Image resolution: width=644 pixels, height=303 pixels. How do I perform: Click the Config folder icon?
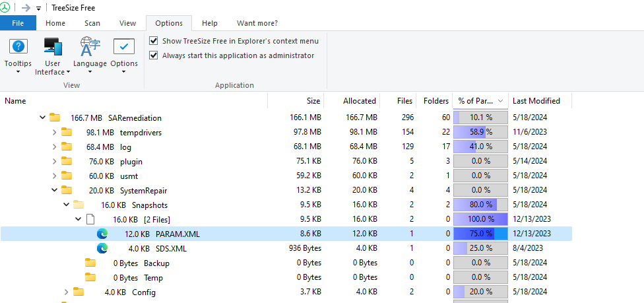pos(79,292)
